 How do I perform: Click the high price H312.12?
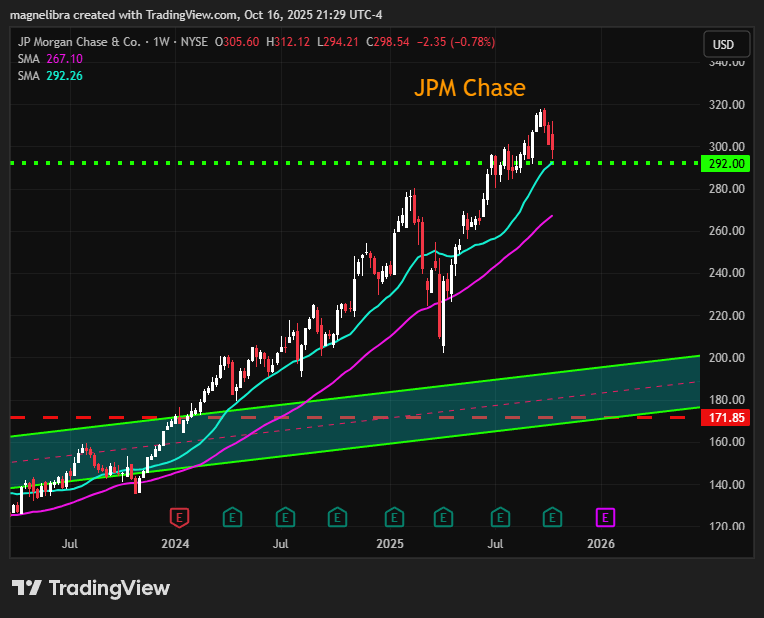[288, 42]
